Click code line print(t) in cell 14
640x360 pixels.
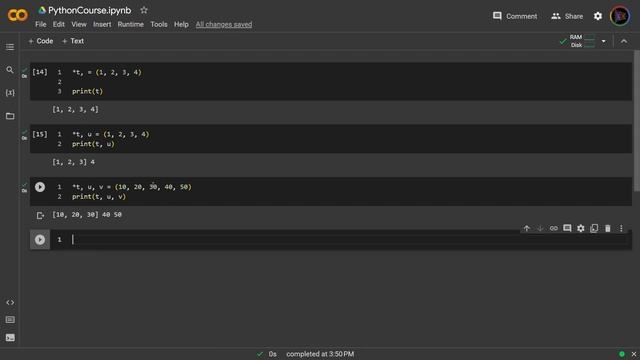(87, 91)
